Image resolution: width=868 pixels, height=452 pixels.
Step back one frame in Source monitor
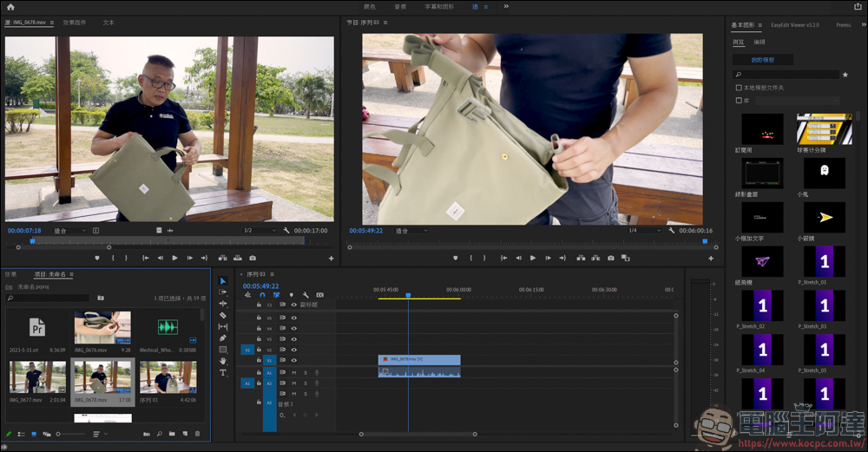pos(160,258)
